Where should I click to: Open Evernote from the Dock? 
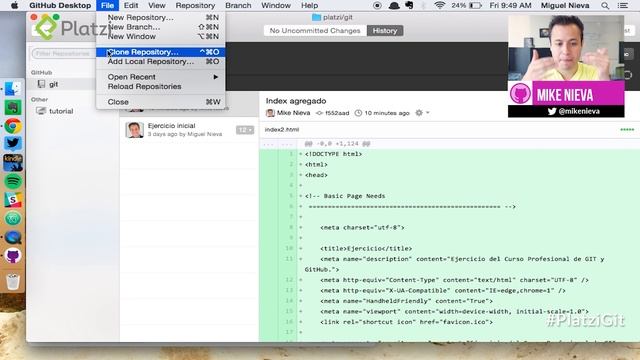pyautogui.click(x=13, y=107)
